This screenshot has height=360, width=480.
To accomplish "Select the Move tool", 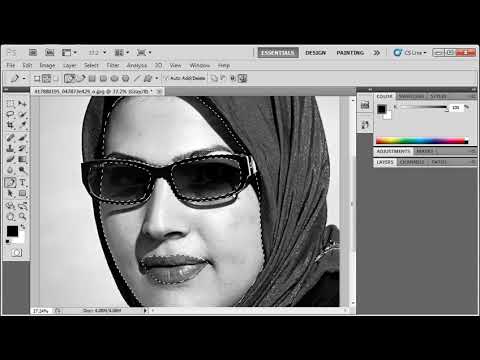I will pos(22,103).
